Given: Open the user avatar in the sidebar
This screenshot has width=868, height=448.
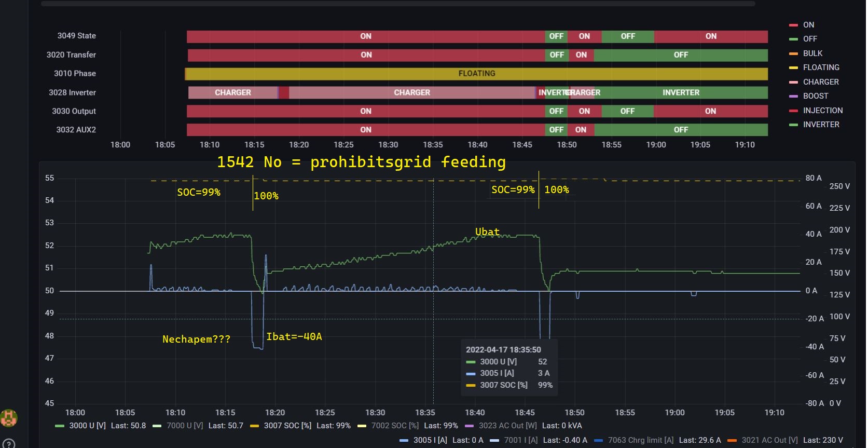Looking at the screenshot, I should [8, 417].
